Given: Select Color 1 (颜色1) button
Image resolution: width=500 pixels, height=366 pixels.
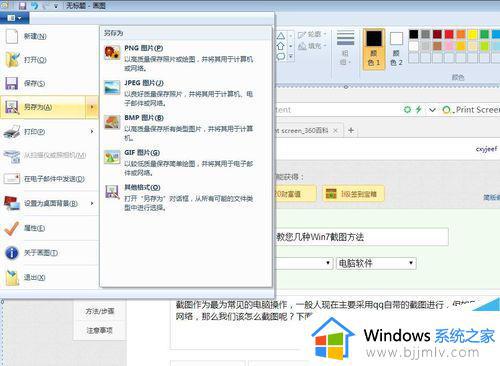Looking at the screenshot, I should coord(374,49).
